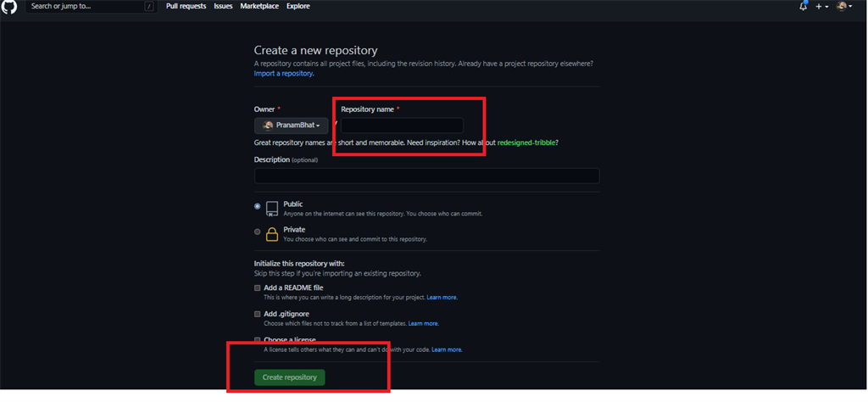Open Learn more link for .gitignore

tap(424, 323)
